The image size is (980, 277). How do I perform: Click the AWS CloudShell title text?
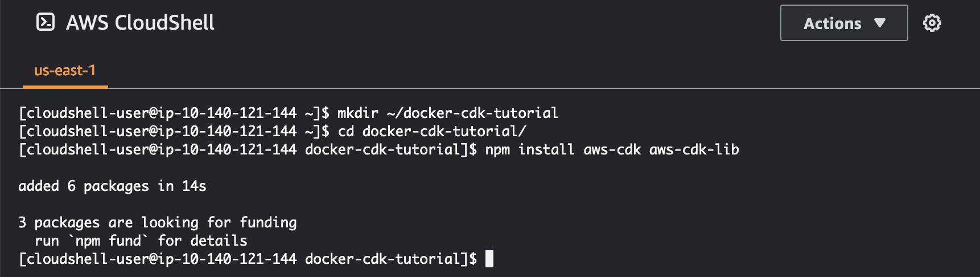pos(140,23)
